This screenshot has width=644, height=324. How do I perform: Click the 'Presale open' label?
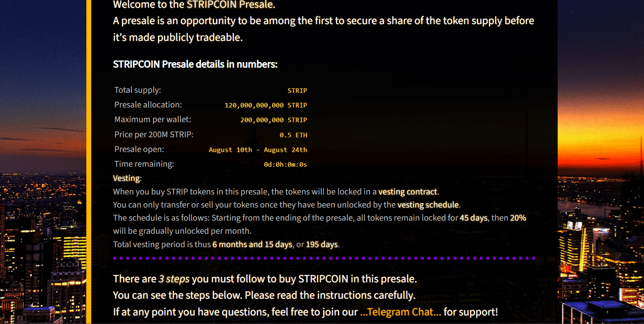pos(139,149)
